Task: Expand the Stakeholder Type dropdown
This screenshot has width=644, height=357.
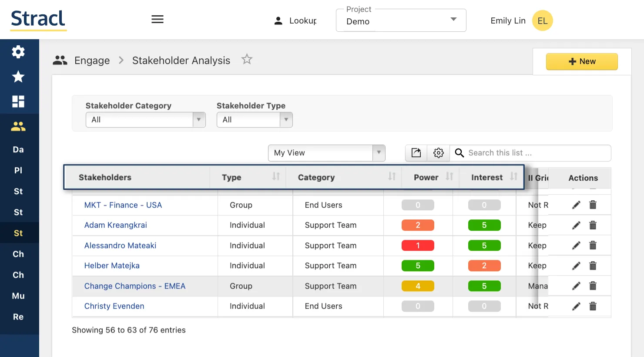Action: [x=255, y=120]
